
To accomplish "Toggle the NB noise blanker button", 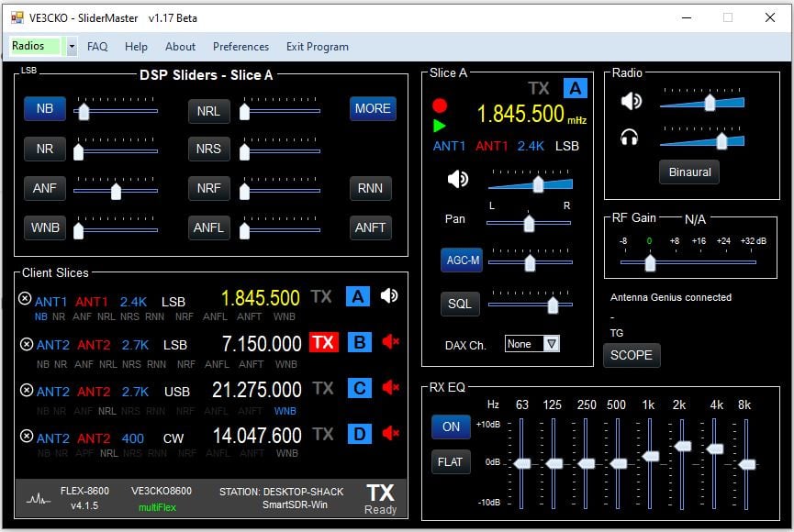I will tap(45, 108).
